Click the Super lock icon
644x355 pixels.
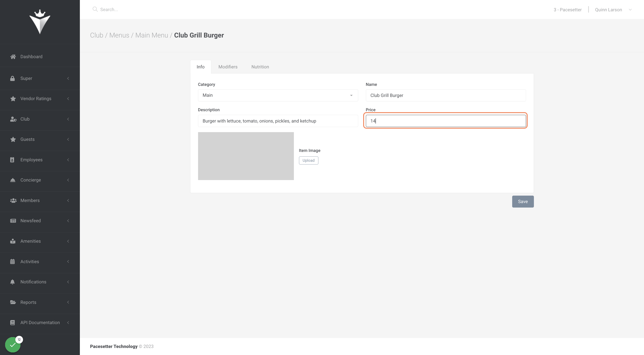(x=13, y=78)
